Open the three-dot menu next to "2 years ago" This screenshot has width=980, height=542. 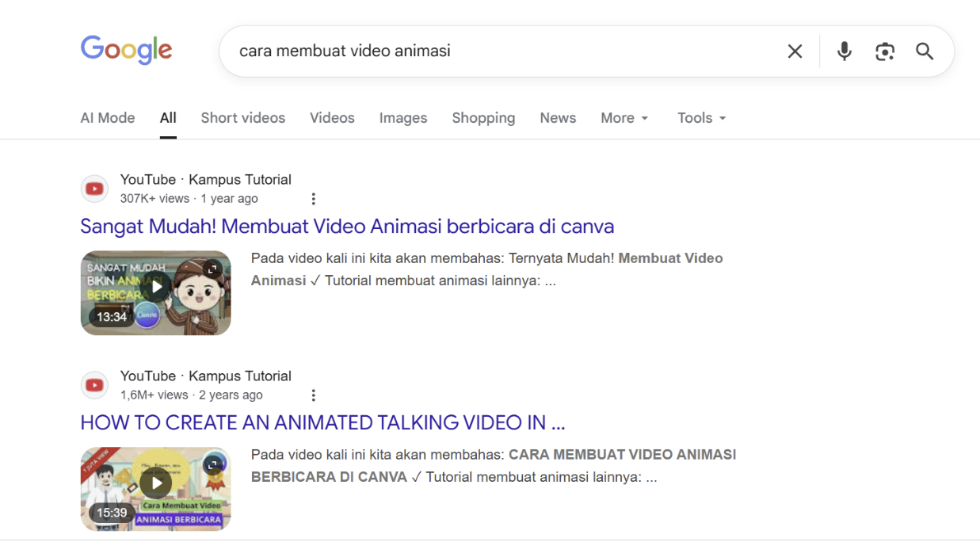pyautogui.click(x=313, y=395)
